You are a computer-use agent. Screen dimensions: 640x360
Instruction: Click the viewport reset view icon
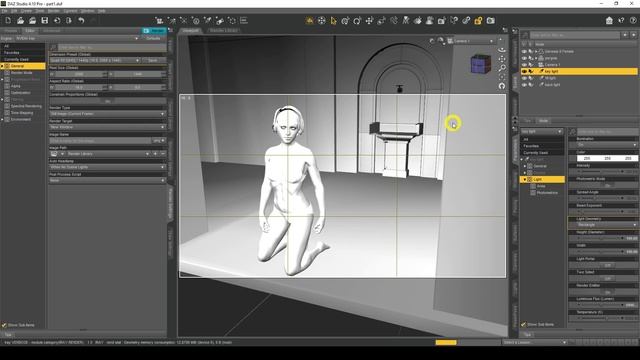point(502,86)
